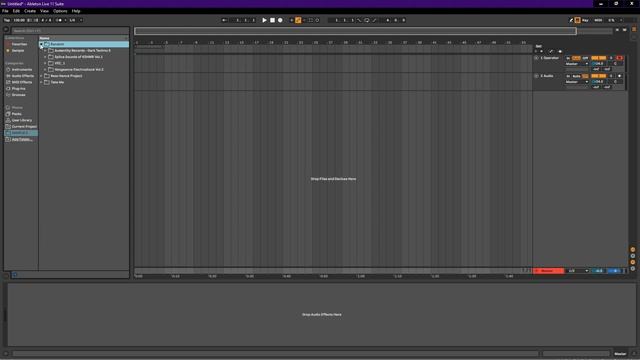The width and height of the screenshot is (640, 360).
Task: Open Packs in browser Places
Action: click(17, 114)
